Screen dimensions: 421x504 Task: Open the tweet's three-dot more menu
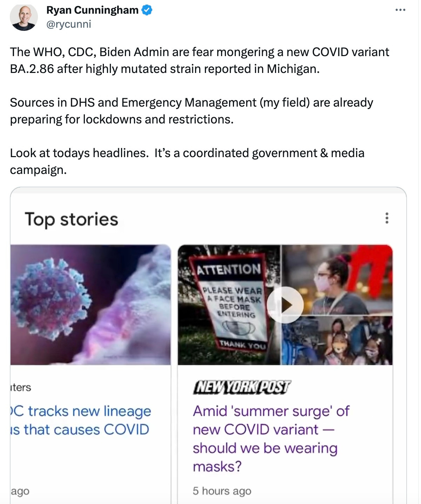tap(400, 10)
